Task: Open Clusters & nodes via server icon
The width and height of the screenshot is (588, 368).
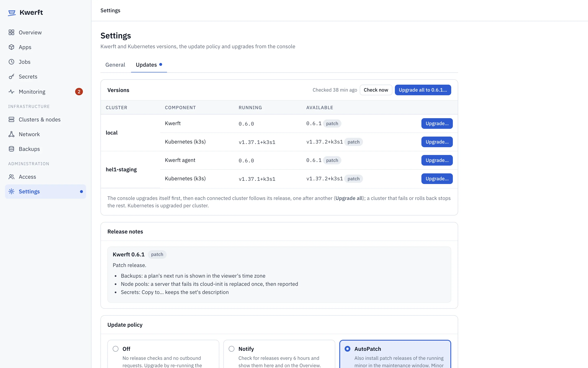Action: pos(11,120)
